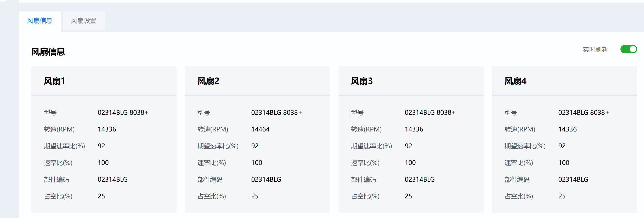Click the 风扇1 型号 value 02314BLG 8038+

pos(123,112)
